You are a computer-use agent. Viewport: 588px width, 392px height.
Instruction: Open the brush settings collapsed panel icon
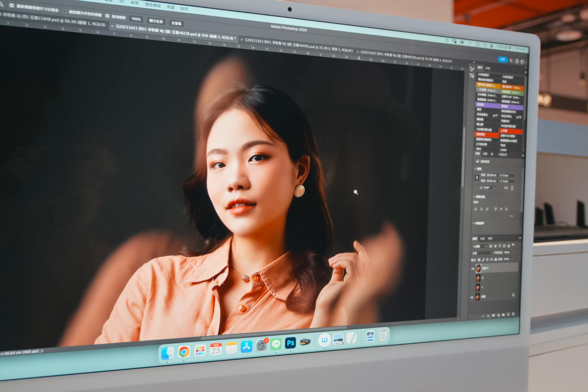click(x=472, y=69)
